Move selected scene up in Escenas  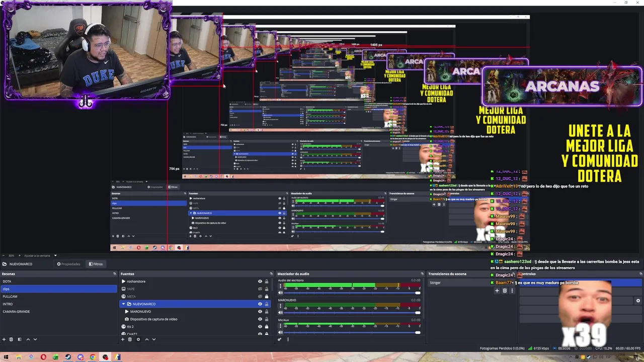pos(28,339)
